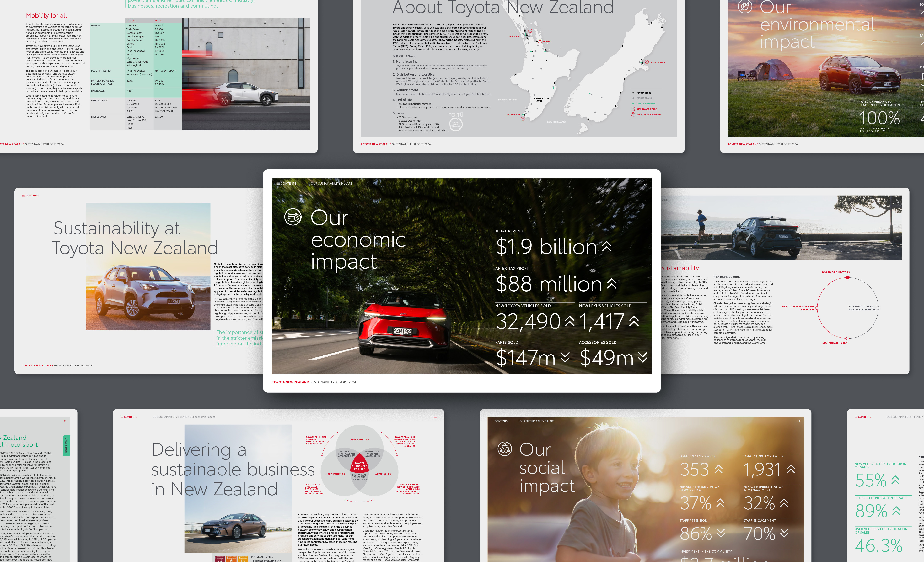This screenshot has height=562, width=924.
Task: Click the 'Toyota Customers For Life' diagram centre
Action: (359, 466)
